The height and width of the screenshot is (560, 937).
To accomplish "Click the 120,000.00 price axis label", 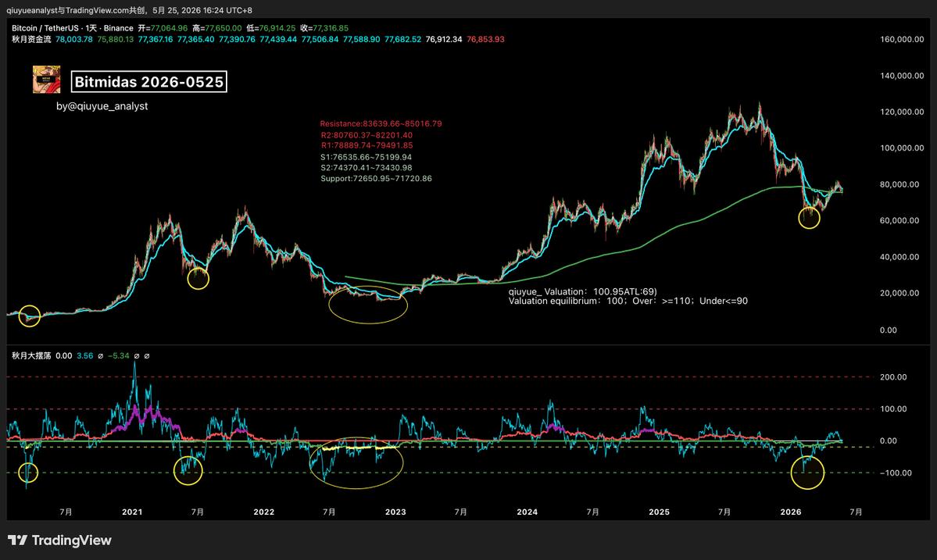I will pyautogui.click(x=902, y=112).
